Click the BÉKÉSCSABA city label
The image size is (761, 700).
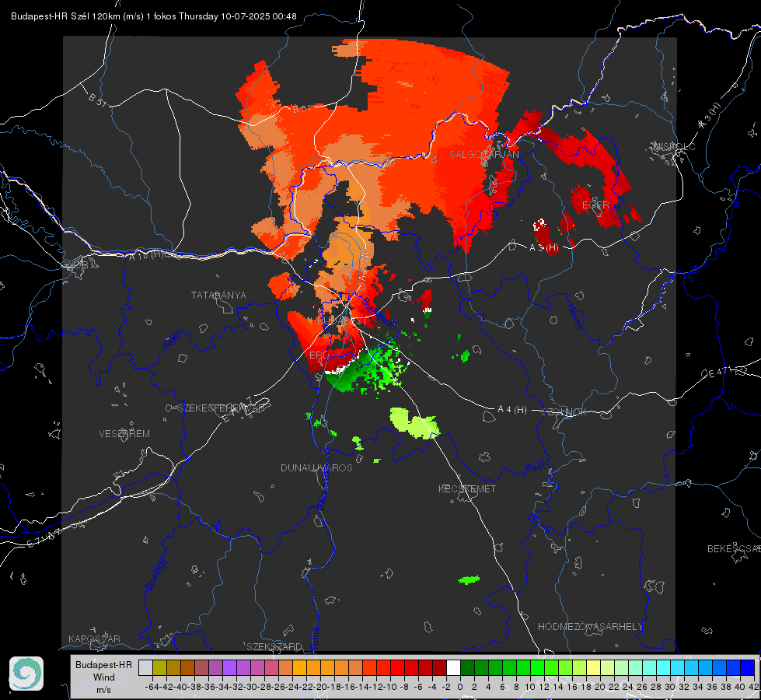tap(734, 549)
